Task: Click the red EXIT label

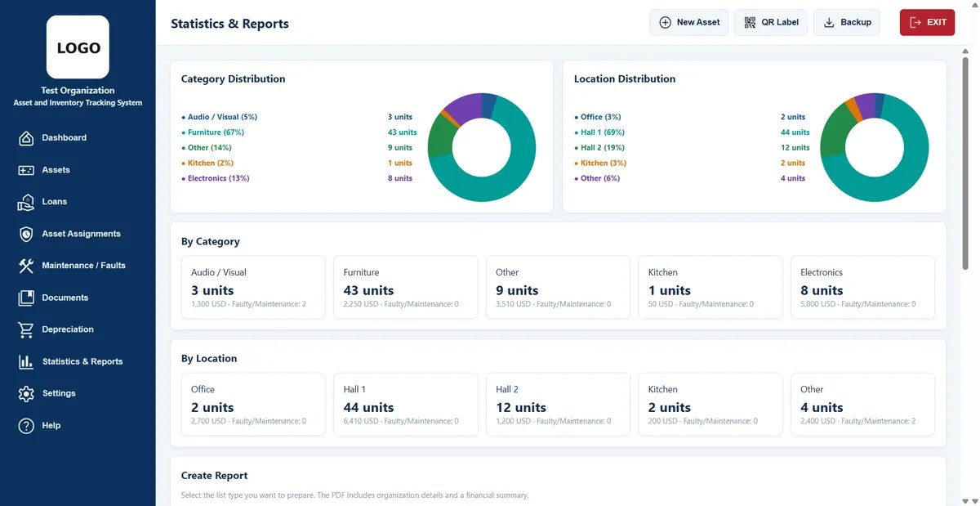Action: point(937,23)
